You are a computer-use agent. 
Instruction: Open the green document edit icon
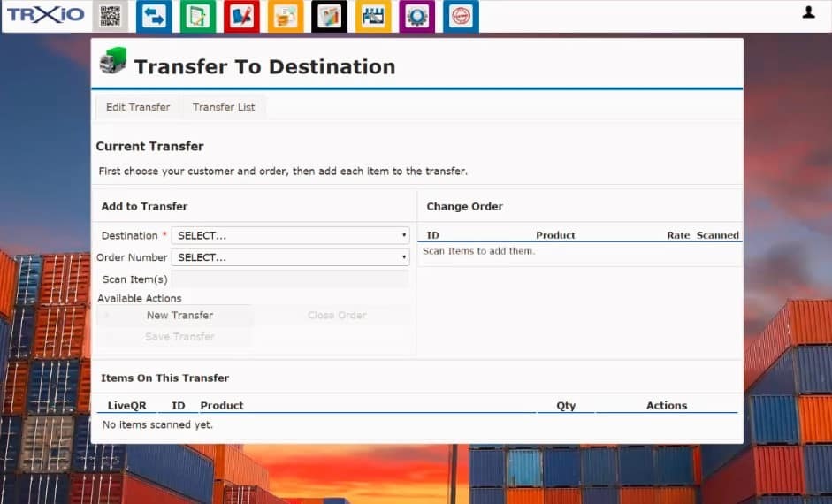coord(197,16)
